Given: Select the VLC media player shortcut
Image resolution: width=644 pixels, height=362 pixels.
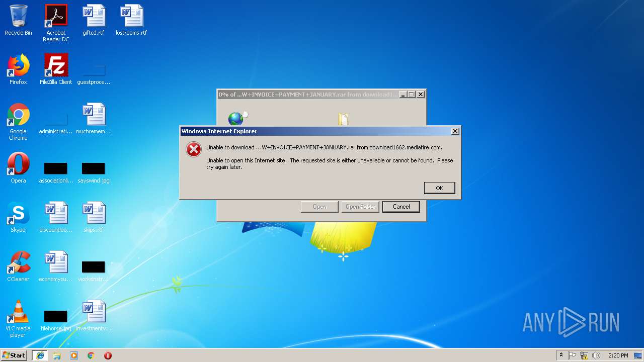Looking at the screenshot, I should (x=18, y=319).
